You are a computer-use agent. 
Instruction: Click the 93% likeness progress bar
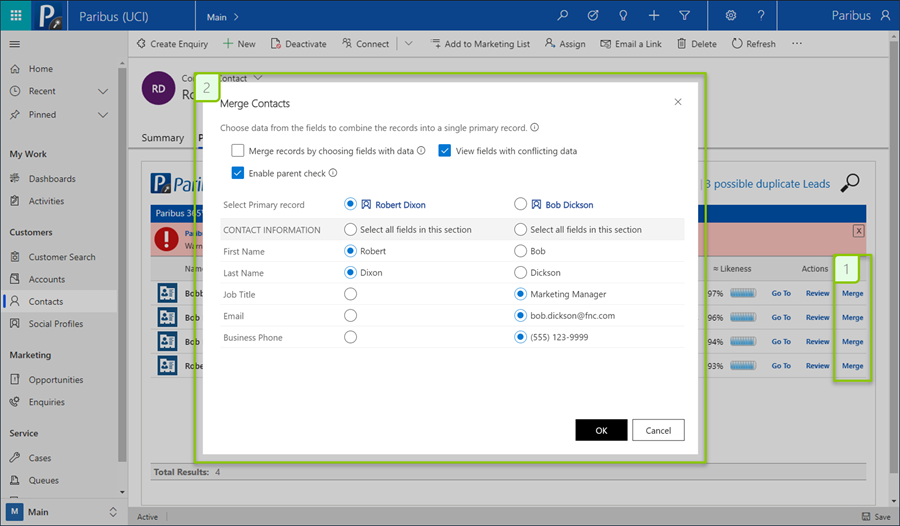point(743,366)
